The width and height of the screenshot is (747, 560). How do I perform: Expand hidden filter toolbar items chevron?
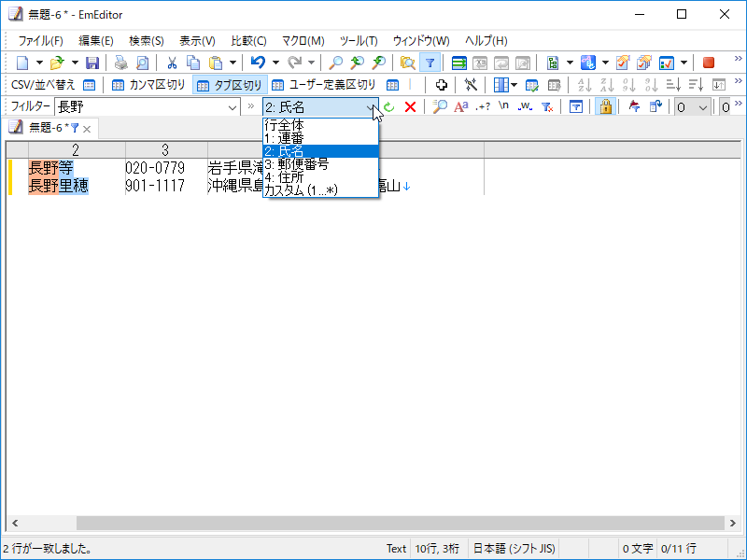pos(738,103)
